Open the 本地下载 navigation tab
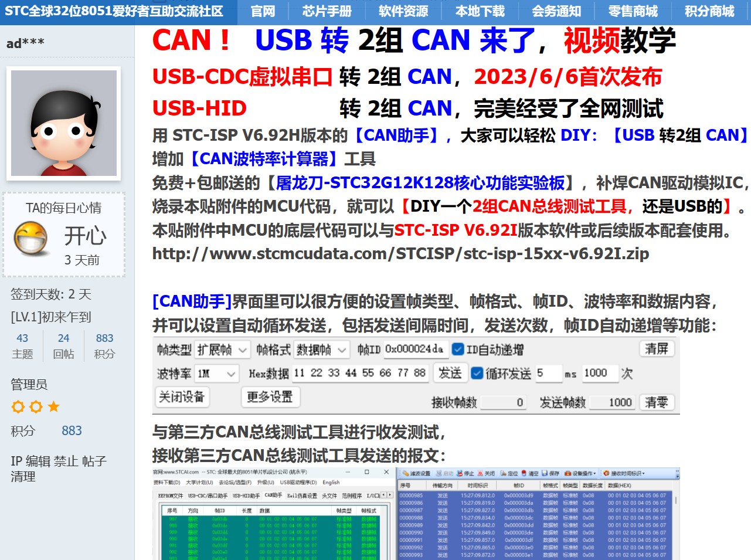The height and width of the screenshot is (560, 751). click(480, 11)
